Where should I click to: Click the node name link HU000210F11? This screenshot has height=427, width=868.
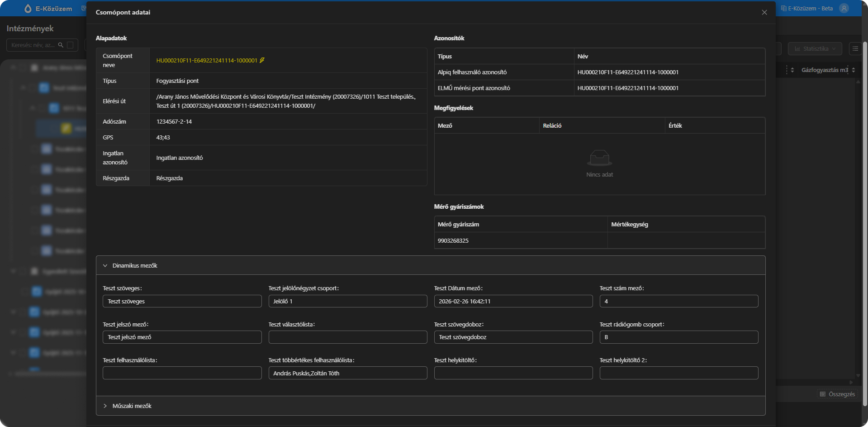[x=206, y=60]
